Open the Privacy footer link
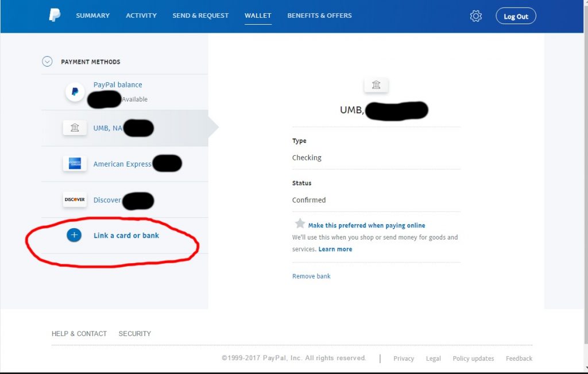Image resolution: width=588 pixels, height=374 pixels. click(404, 358)
